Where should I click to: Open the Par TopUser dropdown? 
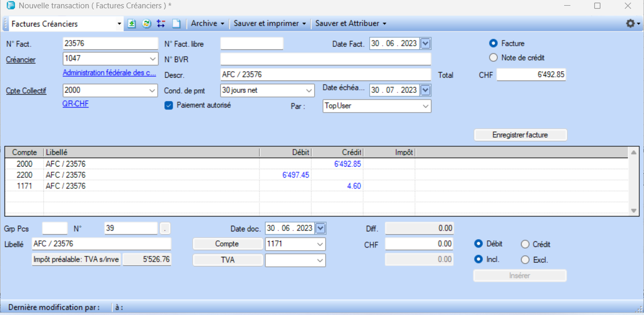[x=425, y=106]
